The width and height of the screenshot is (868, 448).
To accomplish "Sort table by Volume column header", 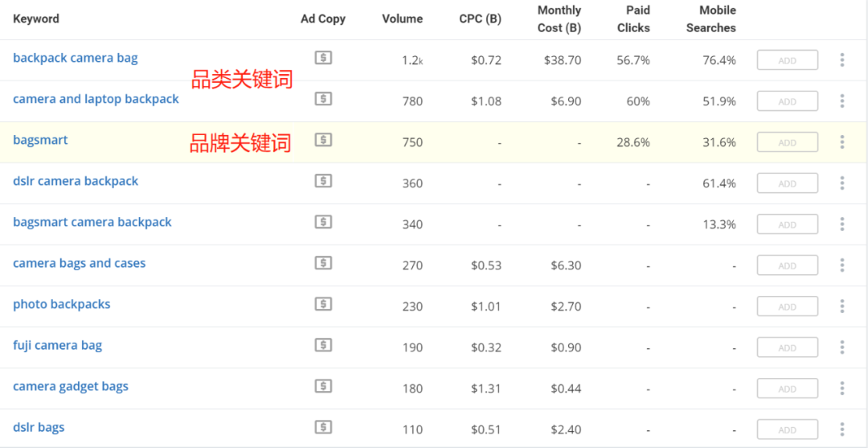I will click(403, 18).
